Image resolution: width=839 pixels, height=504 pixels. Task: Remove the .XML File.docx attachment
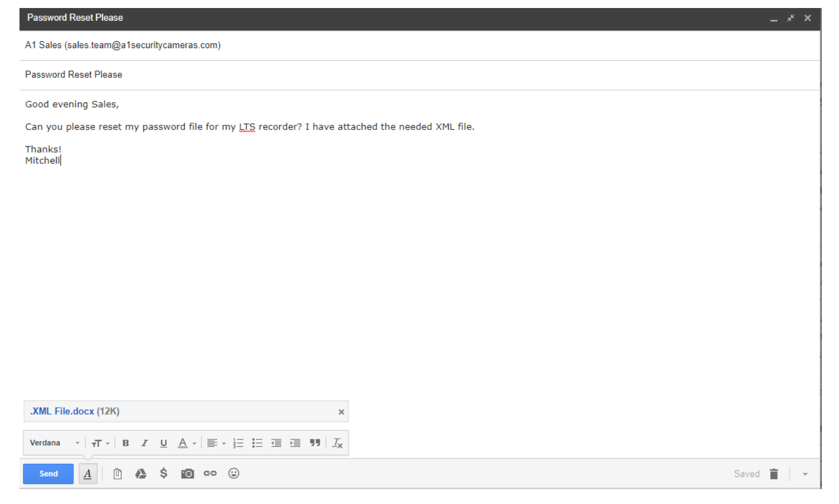pyautogui.click(x=341, y=412)
